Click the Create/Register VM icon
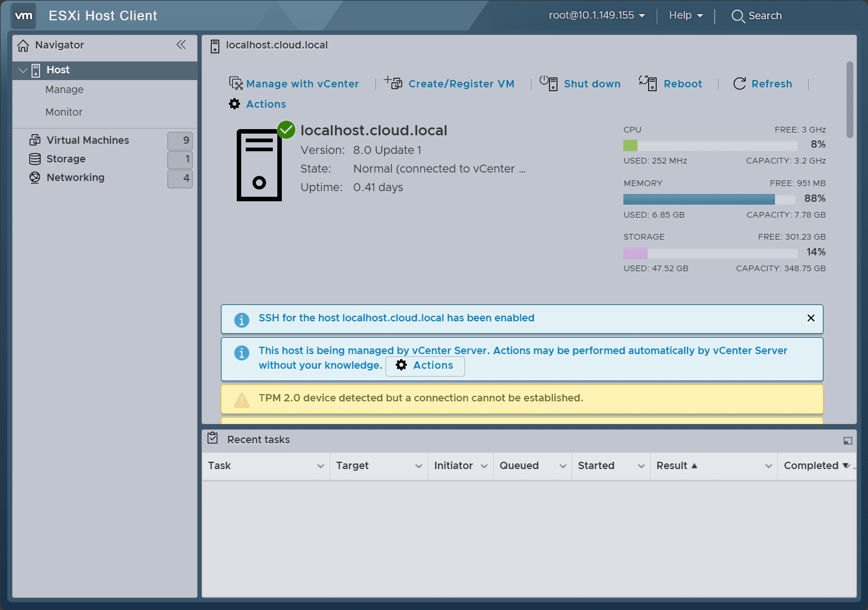 tap(393, 83)
